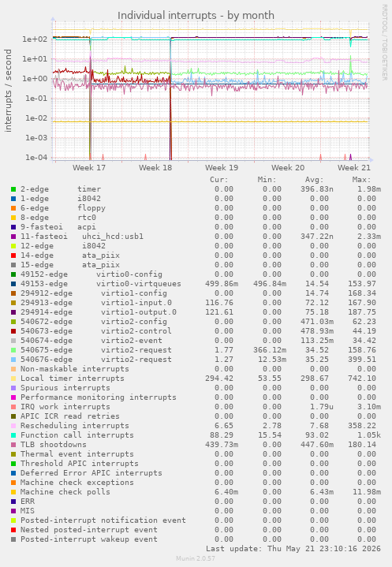Click the Max column header
This screenshot has width=392, height=567.
[x=361, y=180]
